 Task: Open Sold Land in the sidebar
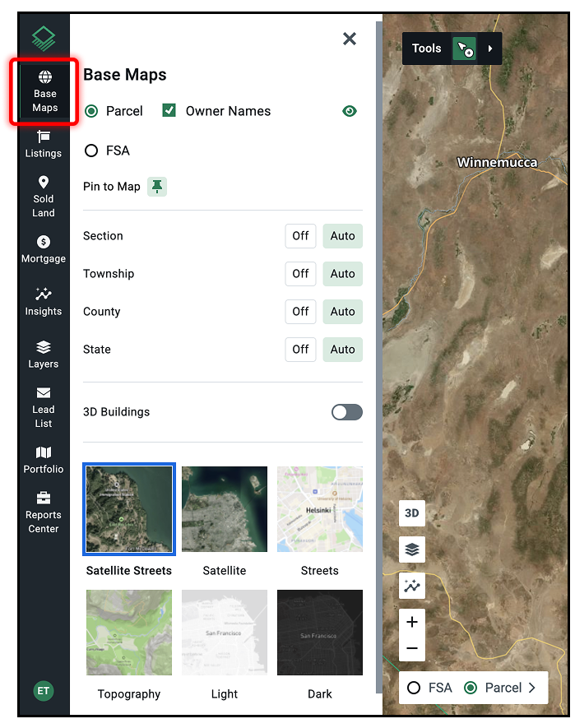[44, 197]
